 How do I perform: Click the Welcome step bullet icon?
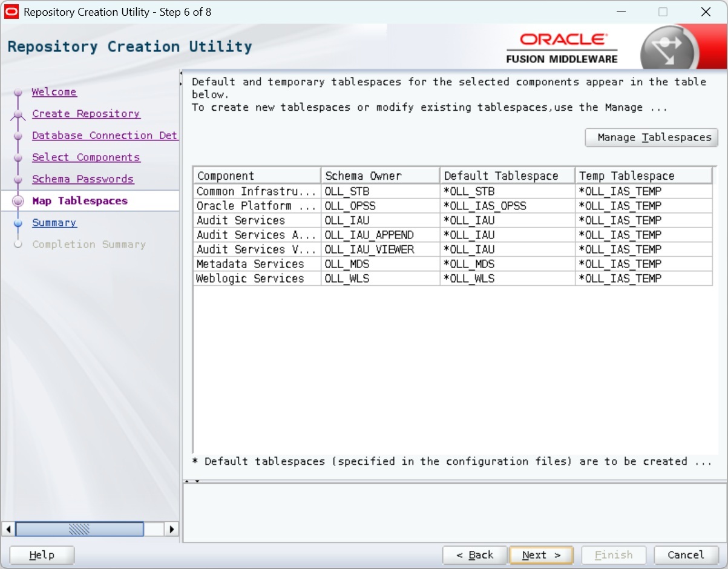[18, 93]
